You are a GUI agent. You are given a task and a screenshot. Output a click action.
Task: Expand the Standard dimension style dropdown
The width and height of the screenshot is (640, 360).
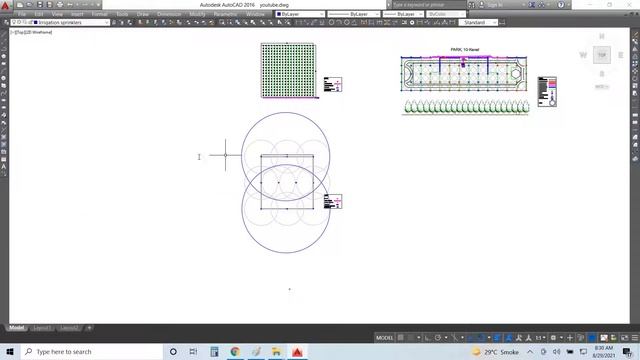494,22
